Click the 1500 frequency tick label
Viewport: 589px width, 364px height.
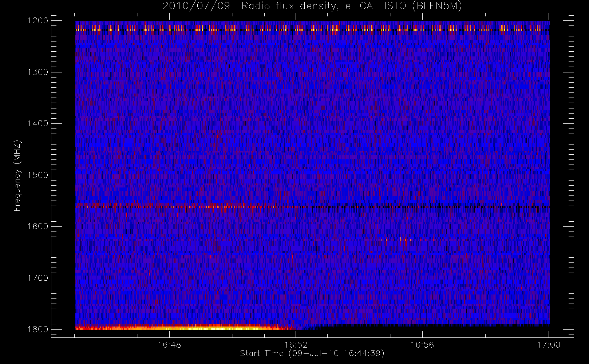(x=38, y=175)
